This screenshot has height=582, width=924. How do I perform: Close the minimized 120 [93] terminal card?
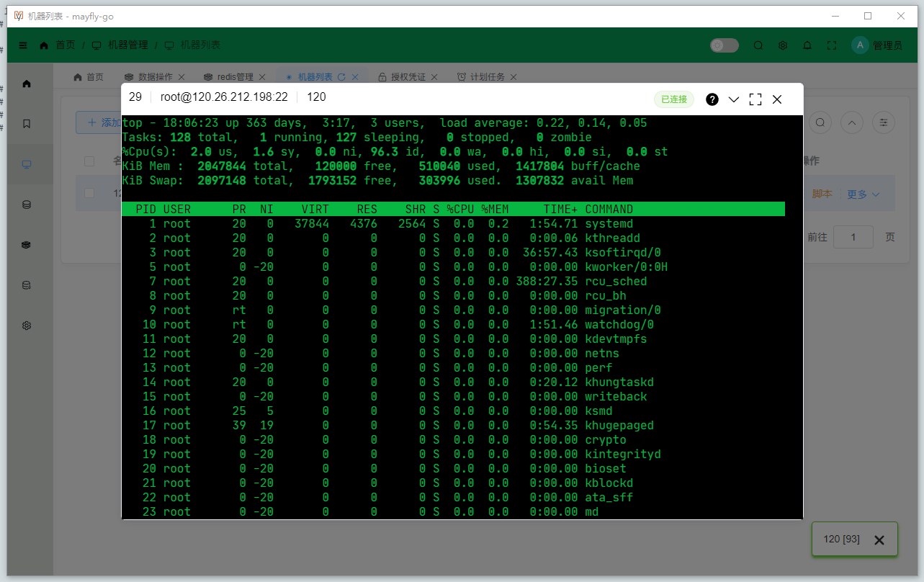click(879, 540)
